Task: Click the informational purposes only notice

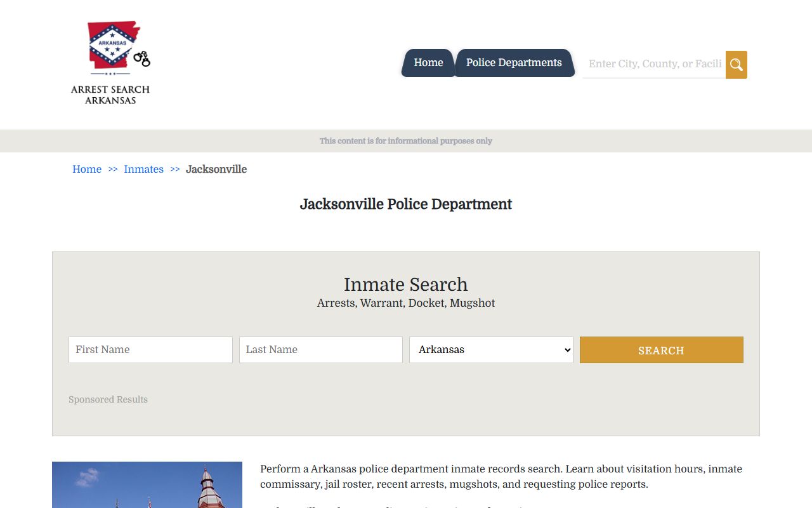Action: pos(406,141)
